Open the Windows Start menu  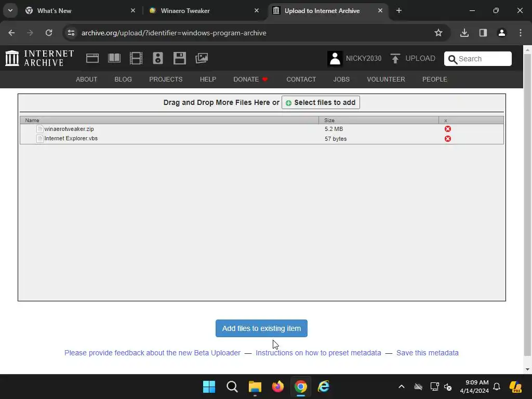209,387
